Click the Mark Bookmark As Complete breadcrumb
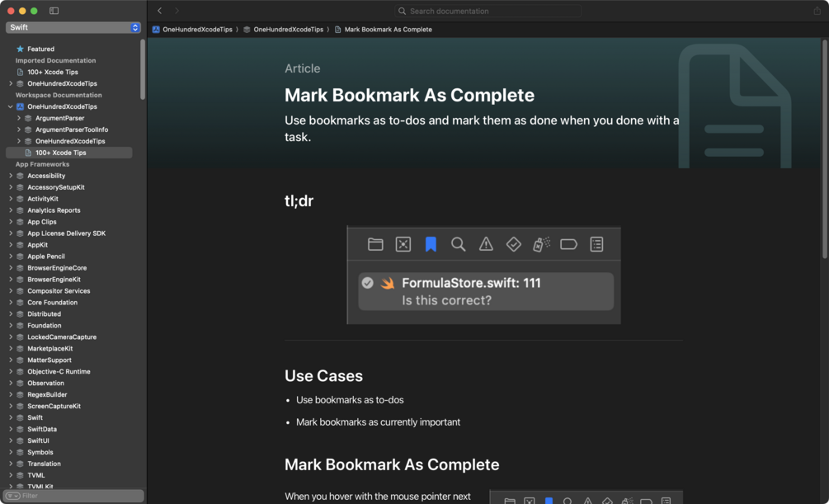 pyautogui.click(x=388, y=30)
